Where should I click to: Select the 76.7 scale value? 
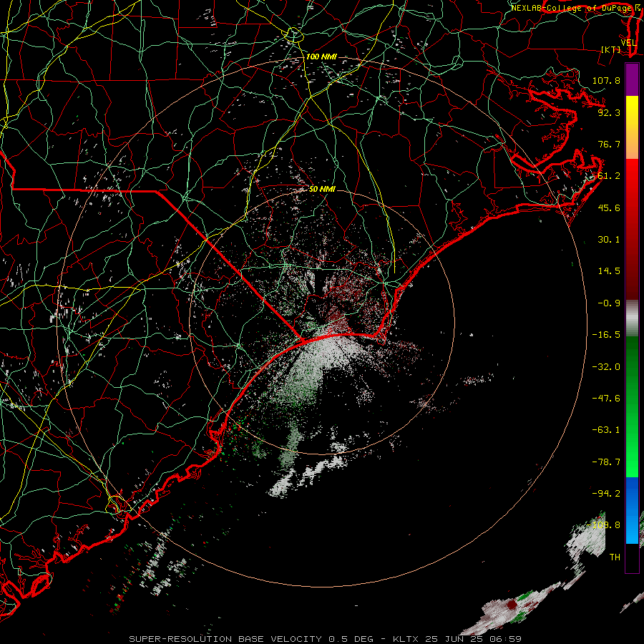coord(609,144)
